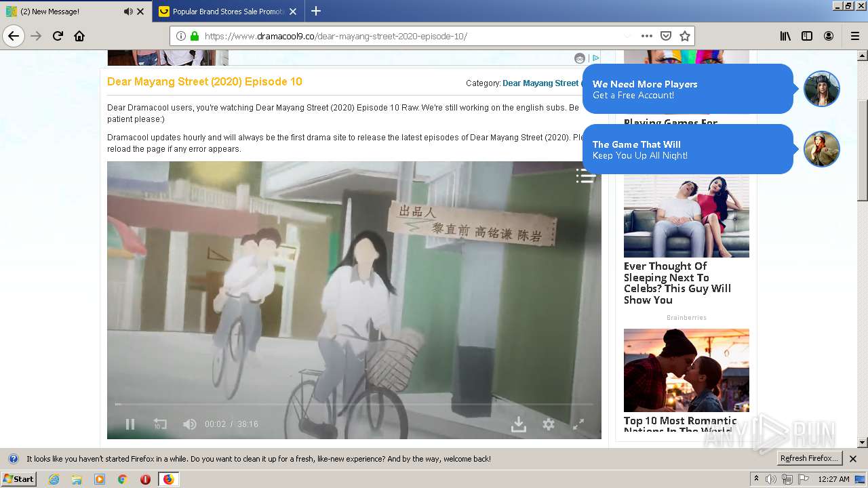This screenshot has height=488, width=868.
Task: Show site information for dramacool9
Action: click(181, 36)
